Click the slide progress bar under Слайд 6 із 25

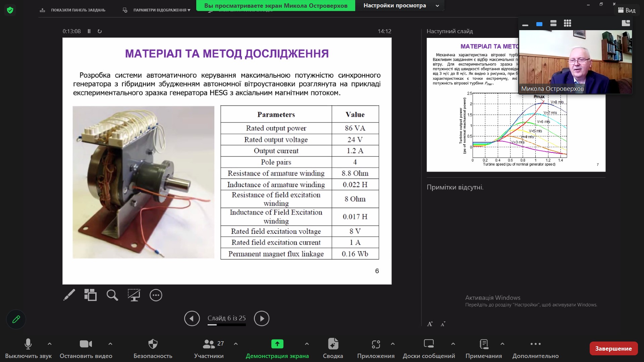tap(226, 325)
